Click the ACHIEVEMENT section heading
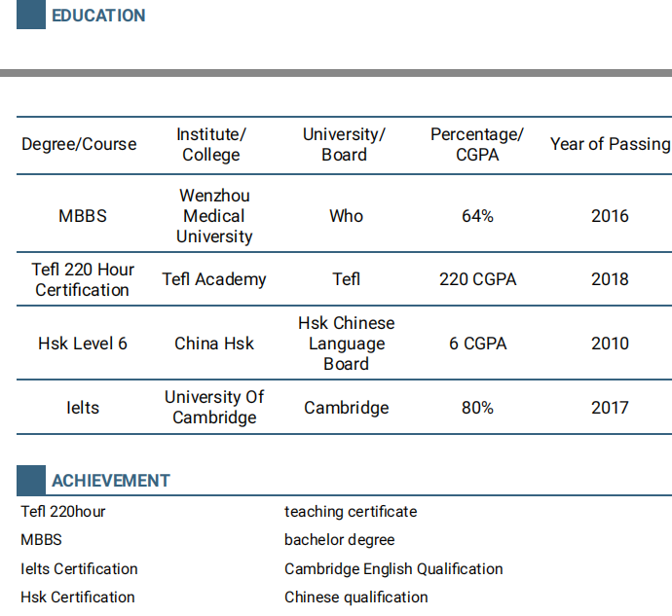Image resolution: width=672 pixels, height=616 pixels. pyautogui.click(x=111, y=481)
